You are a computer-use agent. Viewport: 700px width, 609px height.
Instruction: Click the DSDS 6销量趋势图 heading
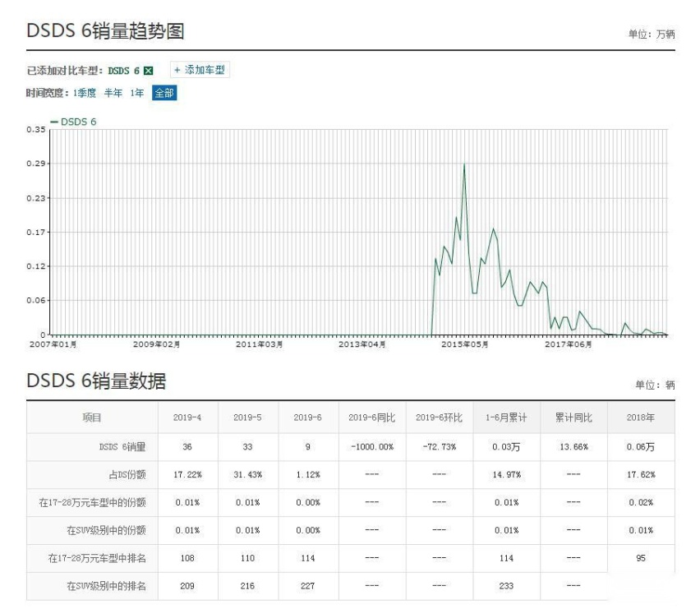tap(105, 30)
